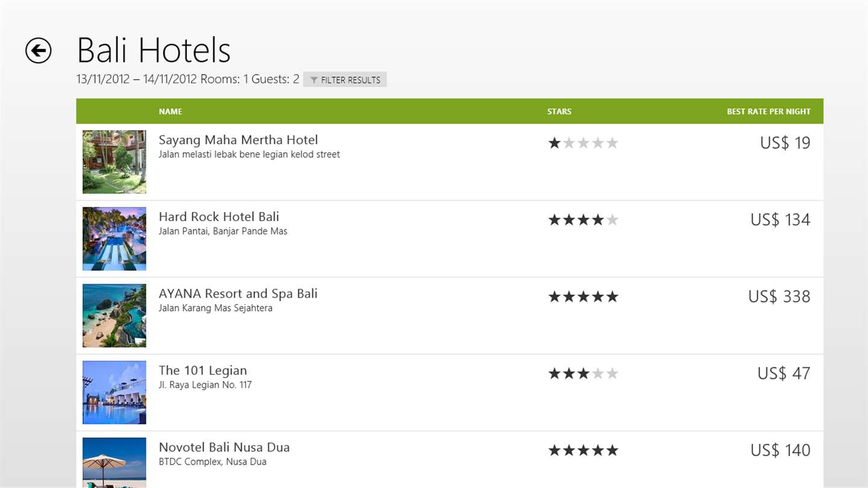Open Hard Rock Hotel Bali thumbnail
Image resolution: width=868 pixels, height=488 pixels.
115,239
